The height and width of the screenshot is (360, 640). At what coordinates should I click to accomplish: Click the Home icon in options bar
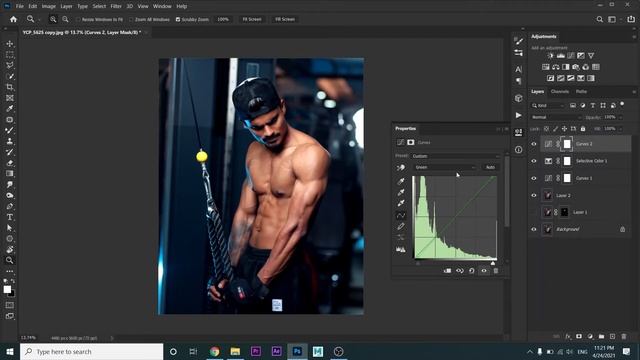pos(13,19)
